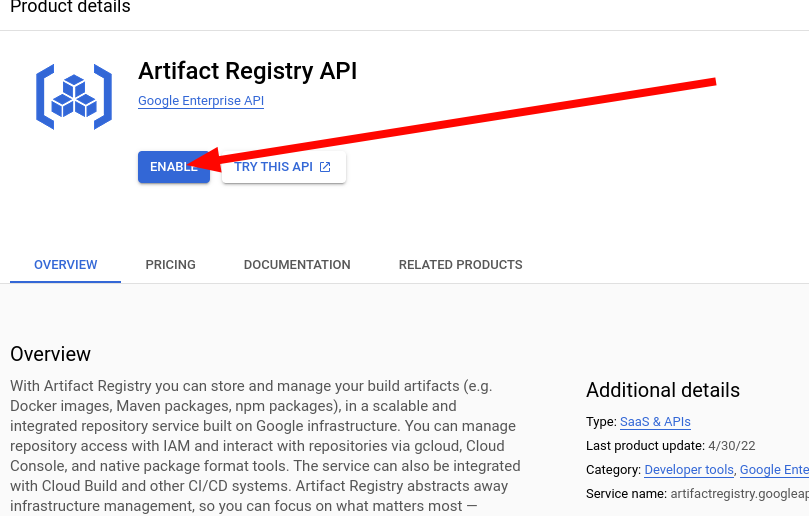Switch to the Overview tab
Image resolution: width=809 pixels, height=516 pixels.
pos(66,265)
